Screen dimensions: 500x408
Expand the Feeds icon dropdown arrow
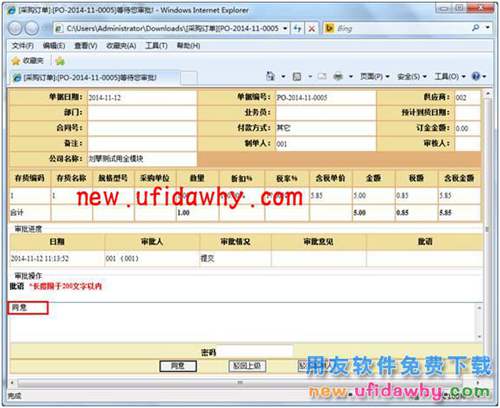(x=310, y=77)
